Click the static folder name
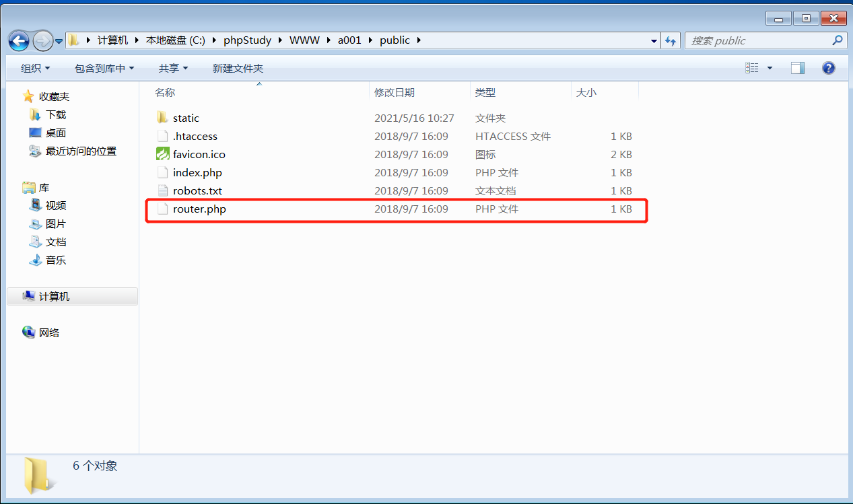The height and width of the screenshot is (504, 853). click(x=186, y=118)
